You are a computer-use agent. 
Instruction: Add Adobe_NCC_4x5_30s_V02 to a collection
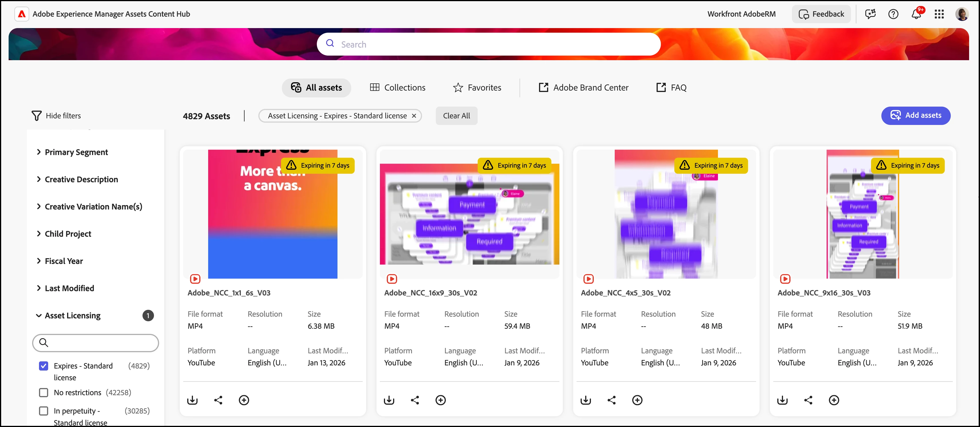click(x=637, y=400)
